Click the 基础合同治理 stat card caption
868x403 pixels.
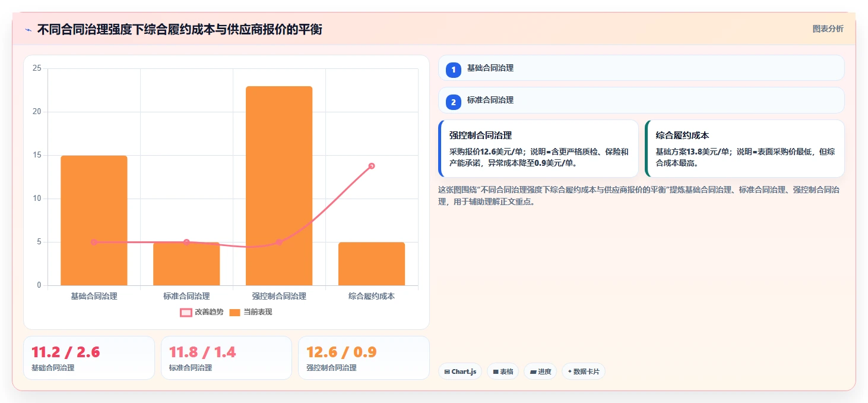click(53, 368)
